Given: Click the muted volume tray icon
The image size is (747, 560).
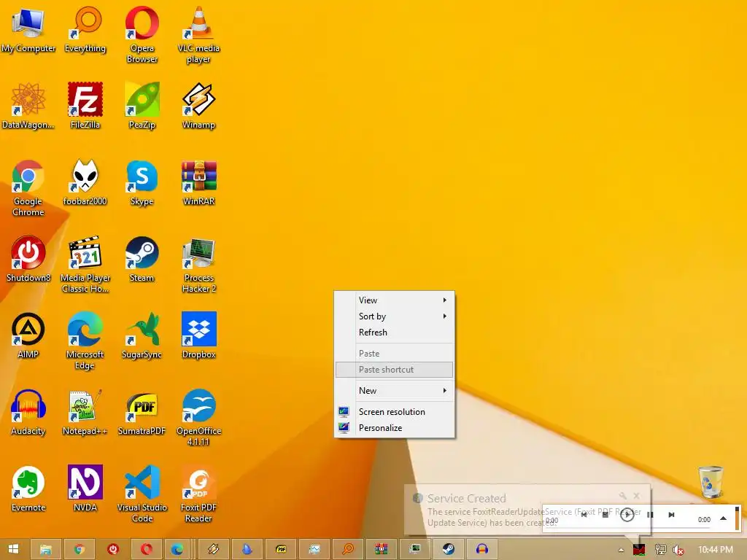Looking at the screenshot, I should [x=678, y=550].
